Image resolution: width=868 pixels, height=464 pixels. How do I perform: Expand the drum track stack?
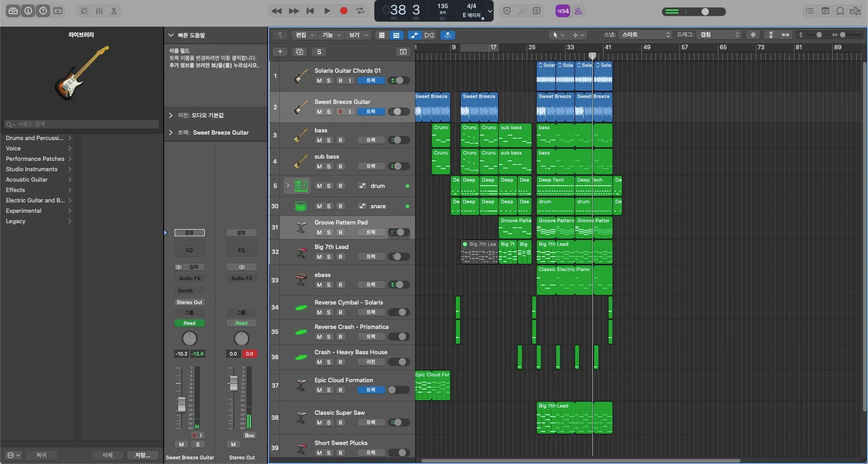pos(288,186)
